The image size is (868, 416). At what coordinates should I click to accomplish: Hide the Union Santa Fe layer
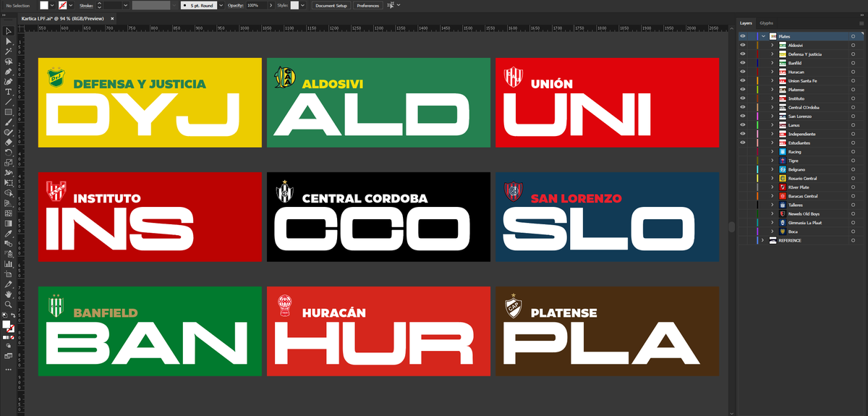pos(742,80)
